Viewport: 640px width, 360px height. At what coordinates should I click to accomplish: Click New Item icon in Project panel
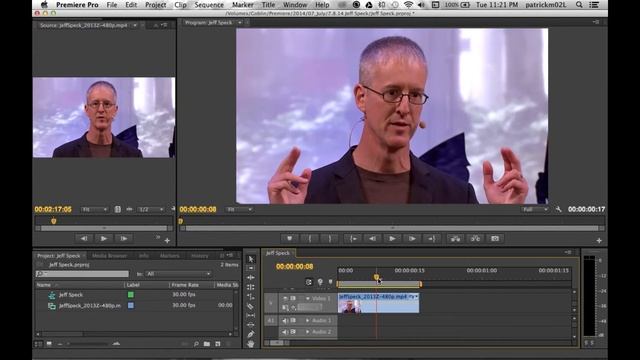218,344
